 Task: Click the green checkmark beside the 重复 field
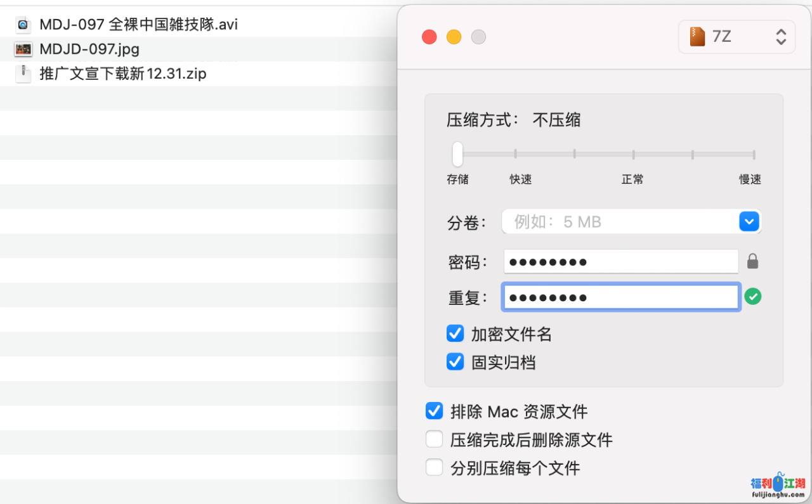(x=752, y=297)
